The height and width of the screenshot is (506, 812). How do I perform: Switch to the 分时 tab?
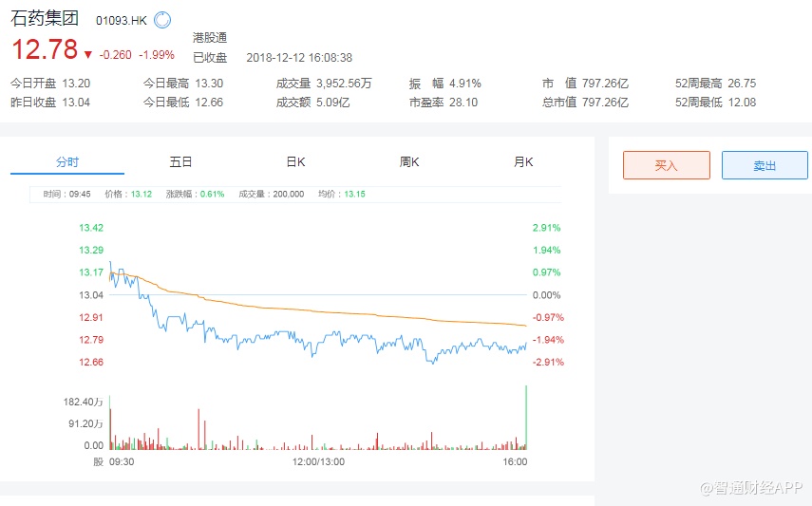point(67,162)
